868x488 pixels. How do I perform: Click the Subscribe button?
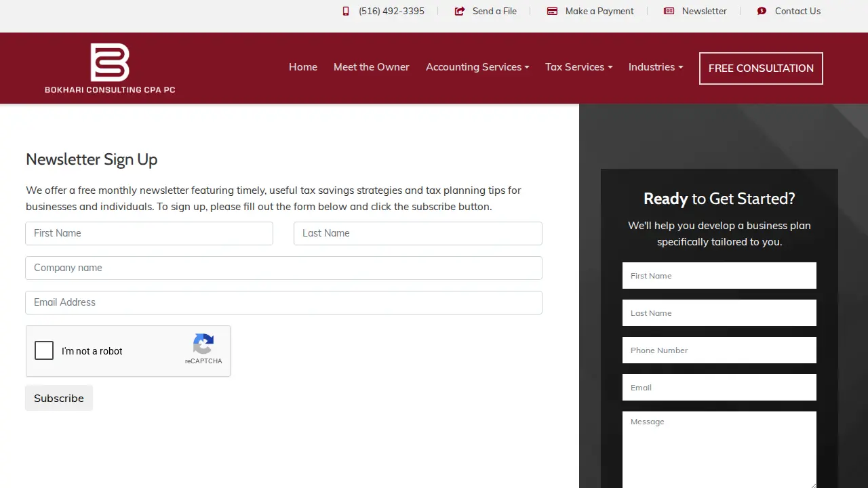point(59,398)
